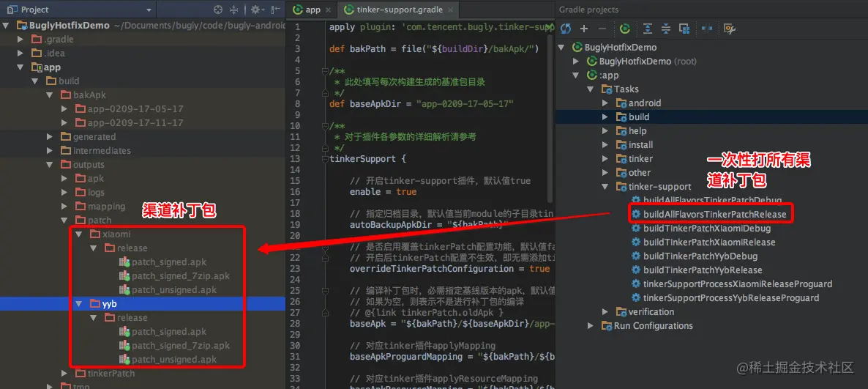Viewport: 868px width, 389px height.
Task: Click the collapse all icon in Project panel header
Action: (234, 10)
